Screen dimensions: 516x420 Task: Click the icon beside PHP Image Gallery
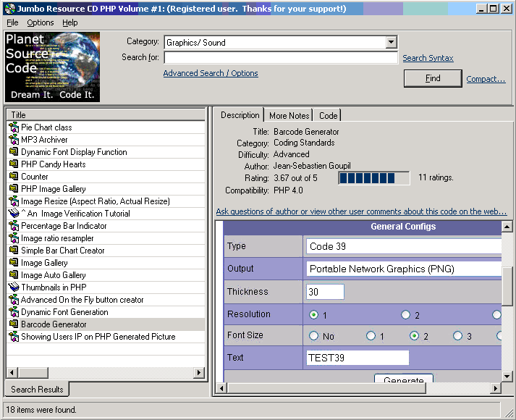[x=14, y=188]
